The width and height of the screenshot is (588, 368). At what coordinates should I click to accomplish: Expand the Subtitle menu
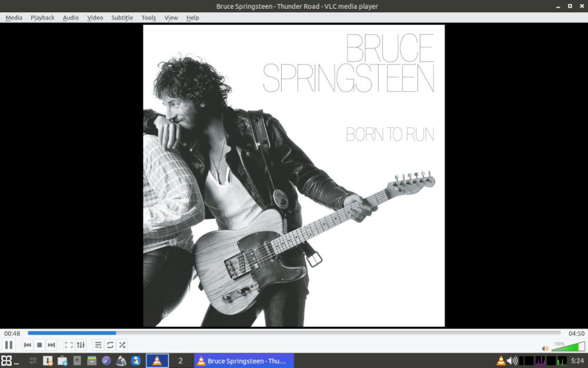click(x=122, y=18)
